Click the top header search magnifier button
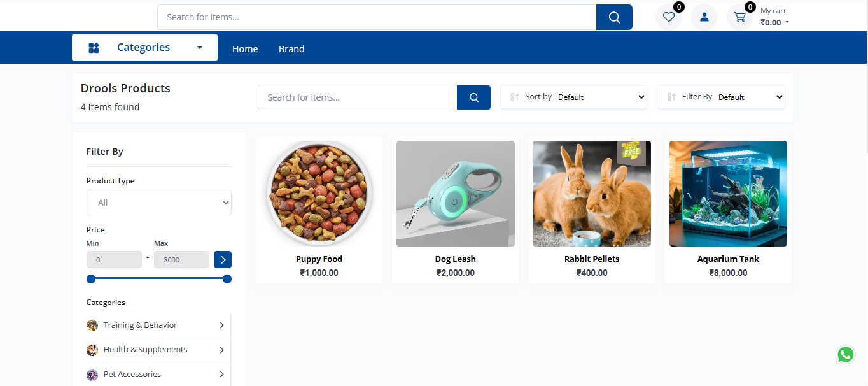This screenshot has width=868, height=386. point(614,17)
